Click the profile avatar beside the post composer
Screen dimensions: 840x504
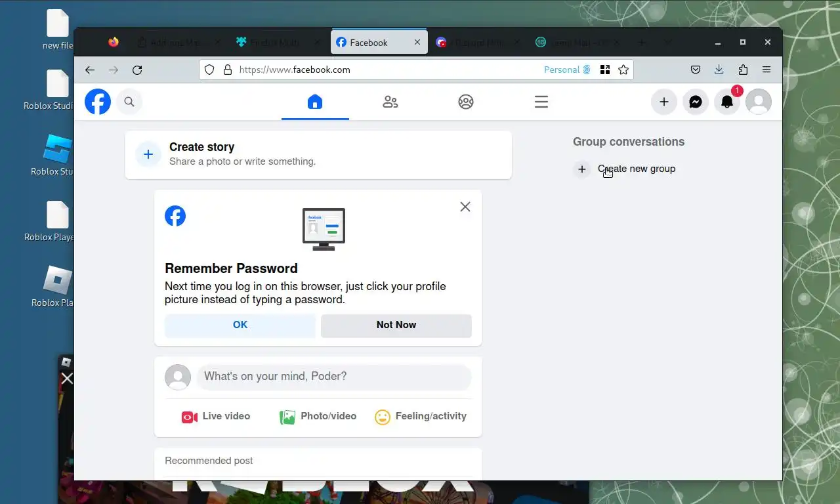pos(178,377)
